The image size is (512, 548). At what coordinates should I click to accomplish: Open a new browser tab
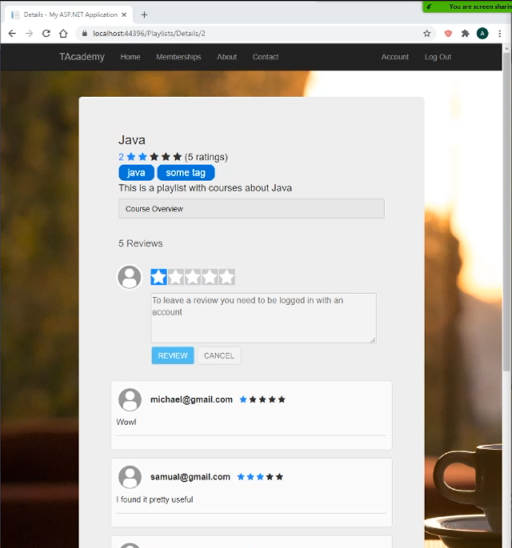coord(144,15)
